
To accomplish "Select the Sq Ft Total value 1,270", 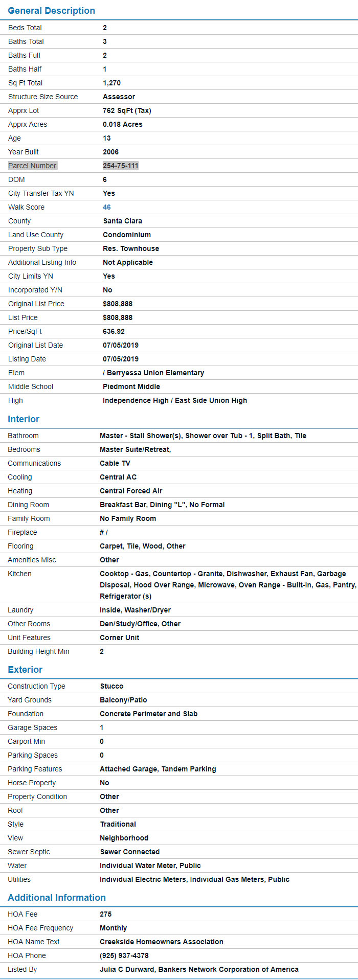I will (112, 83).
